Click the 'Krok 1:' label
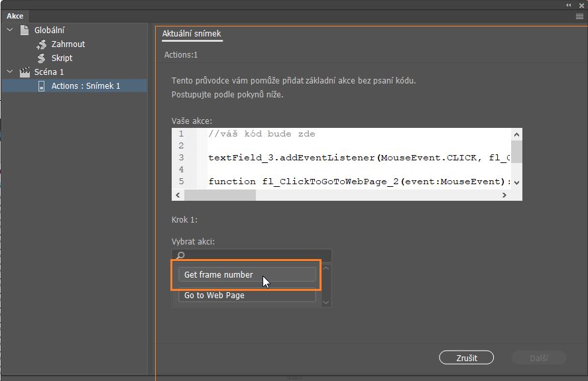This screenshot has width=588, height=381. click(x=184, y=220)
